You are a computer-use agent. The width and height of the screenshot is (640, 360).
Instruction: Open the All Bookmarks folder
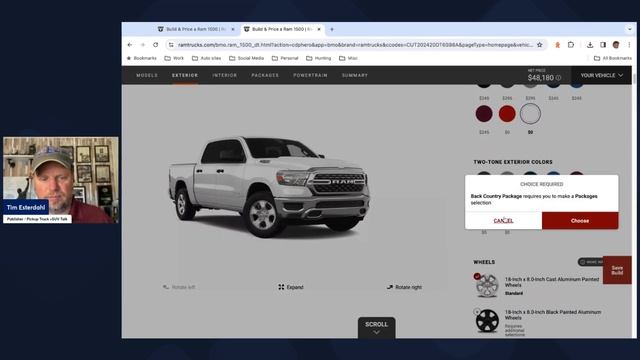point(613,58)
